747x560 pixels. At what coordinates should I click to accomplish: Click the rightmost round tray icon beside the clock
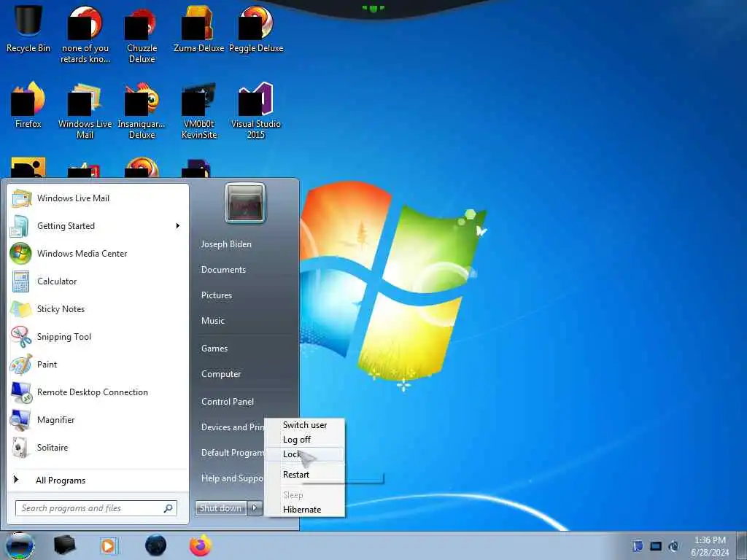point(673,545)
